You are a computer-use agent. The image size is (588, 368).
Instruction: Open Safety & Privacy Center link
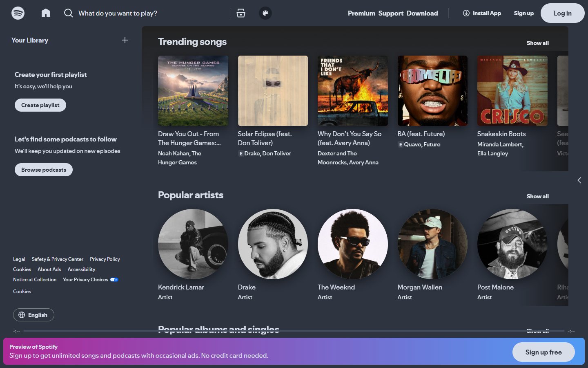58,259
